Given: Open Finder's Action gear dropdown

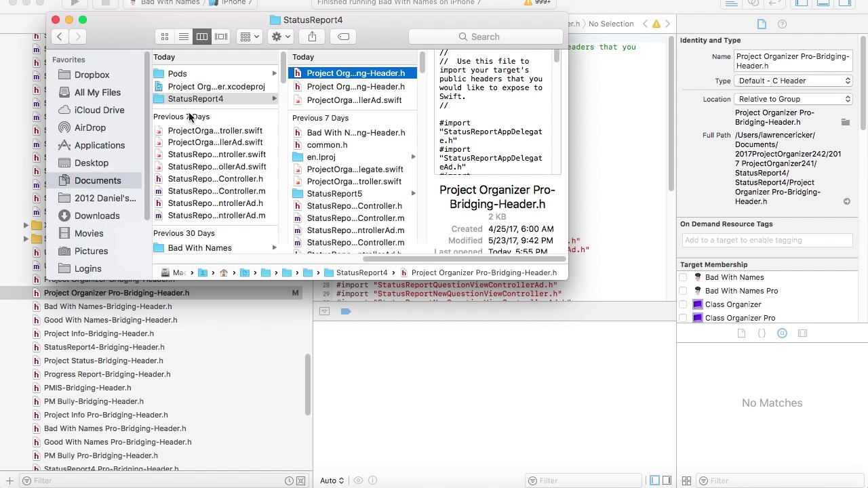Looking at the screenshot, I should click(280, 37).
